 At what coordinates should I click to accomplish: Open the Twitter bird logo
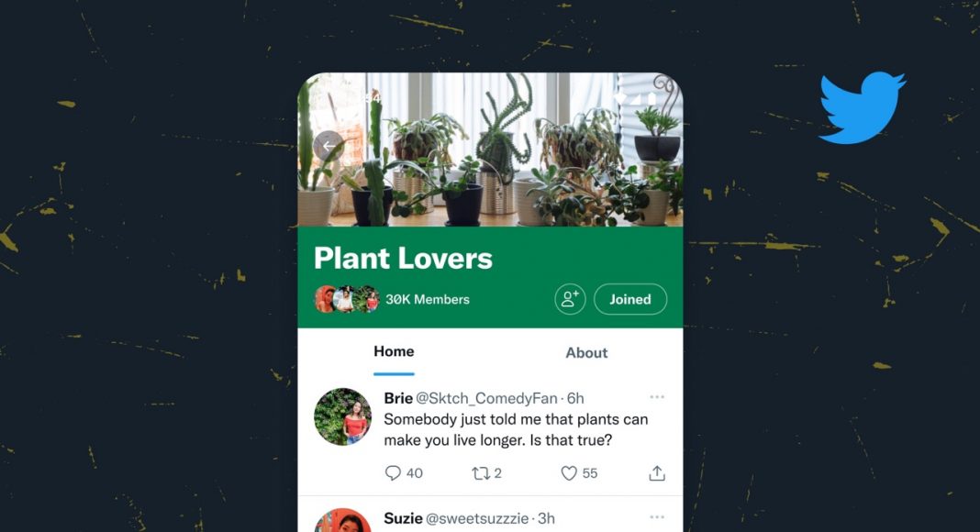[862, 107]
